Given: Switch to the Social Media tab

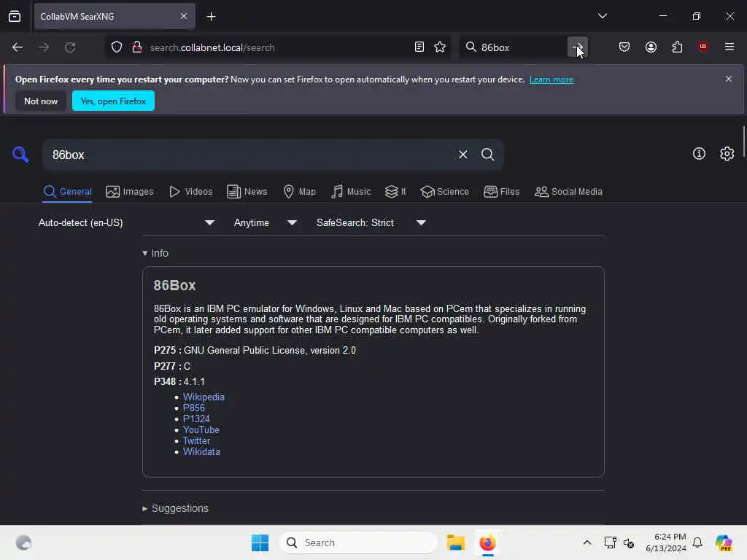Looking at the screenshot, I should pyautogui.click(x=568, y=192).
